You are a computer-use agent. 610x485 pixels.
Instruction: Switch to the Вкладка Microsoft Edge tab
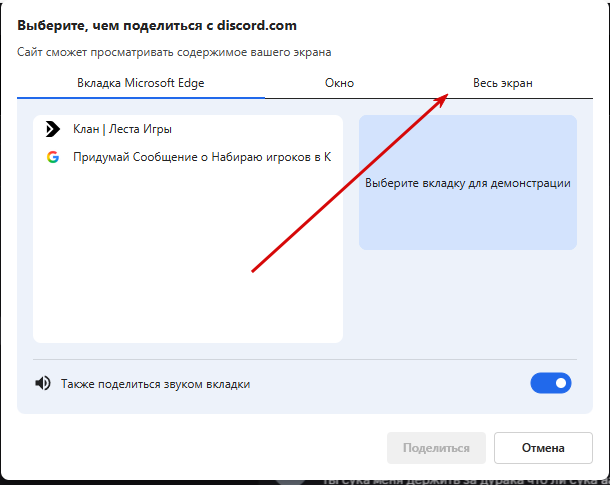click(140, 83)
